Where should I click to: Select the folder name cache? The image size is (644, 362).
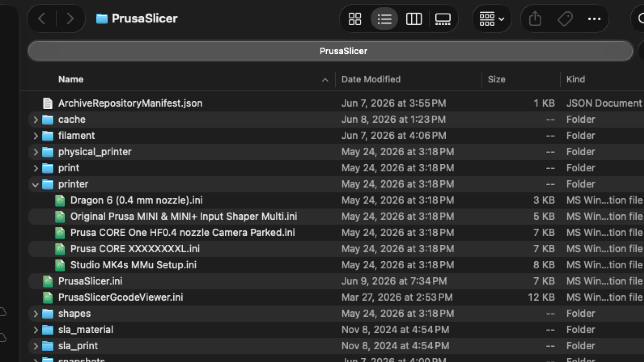[72, 119]
